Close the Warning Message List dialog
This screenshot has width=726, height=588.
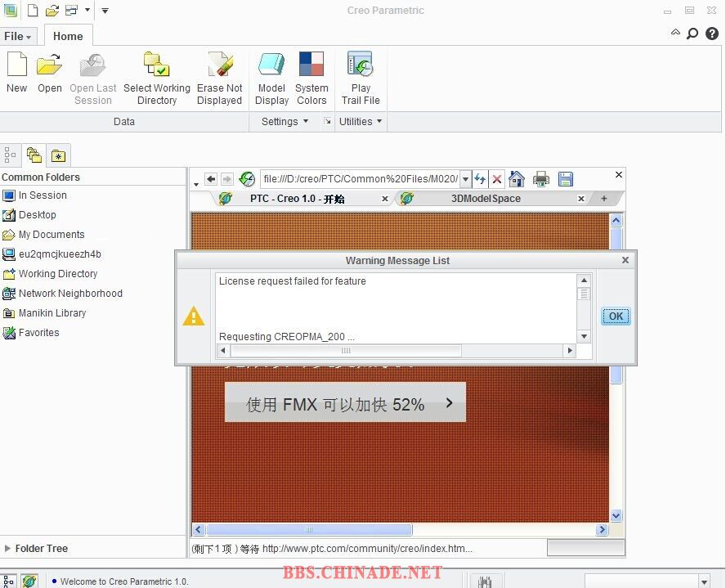coord(625,260)
